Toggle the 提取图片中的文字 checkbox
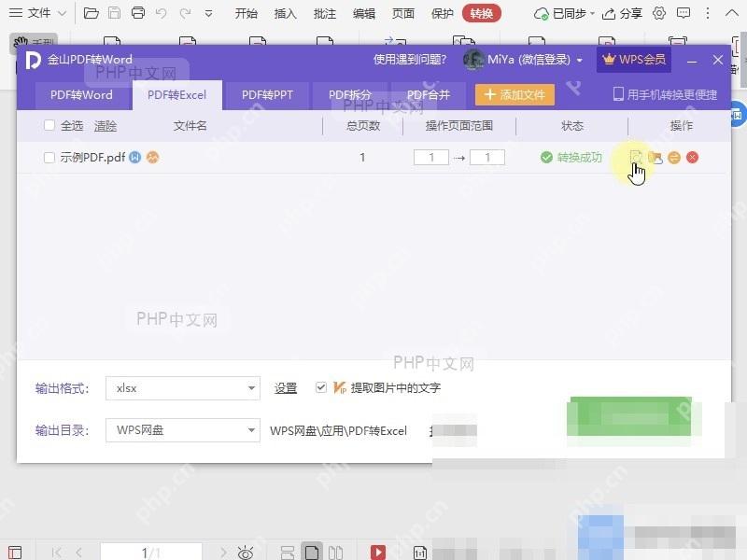 point(320,387)
